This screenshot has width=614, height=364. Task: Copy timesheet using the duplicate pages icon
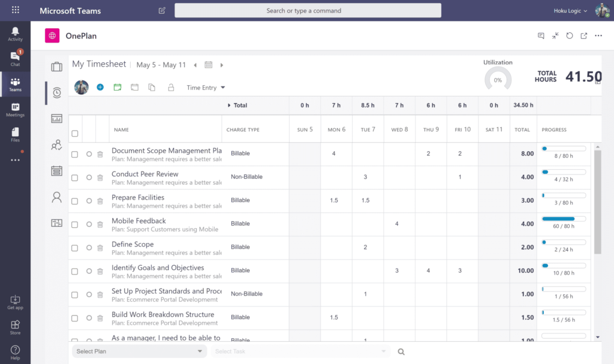coord(152,88)
